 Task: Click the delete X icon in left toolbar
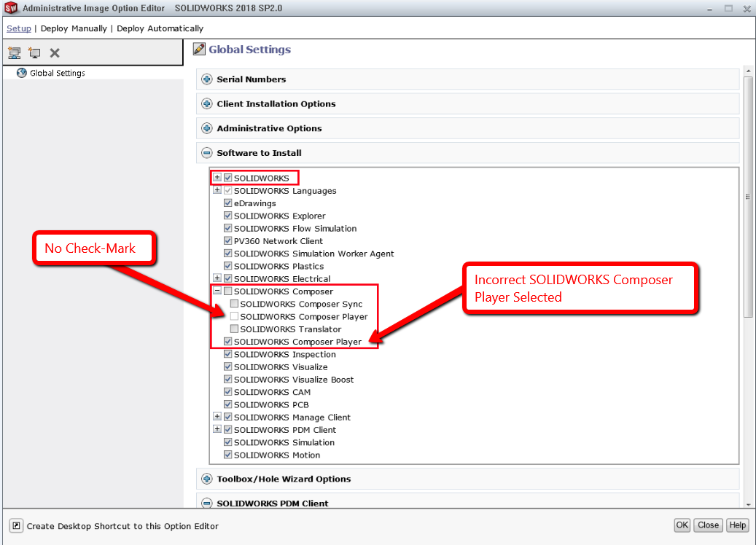click(55, 53)
